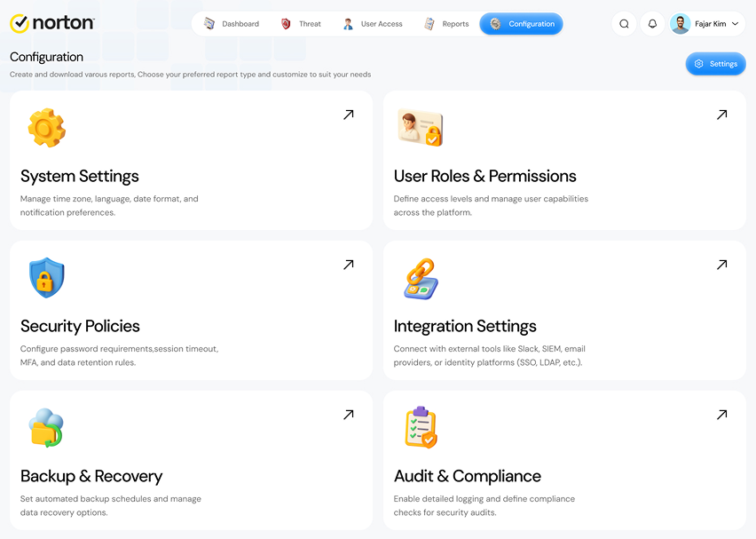
Task: Open System Settings via its arrow
Action: [349, 115]
